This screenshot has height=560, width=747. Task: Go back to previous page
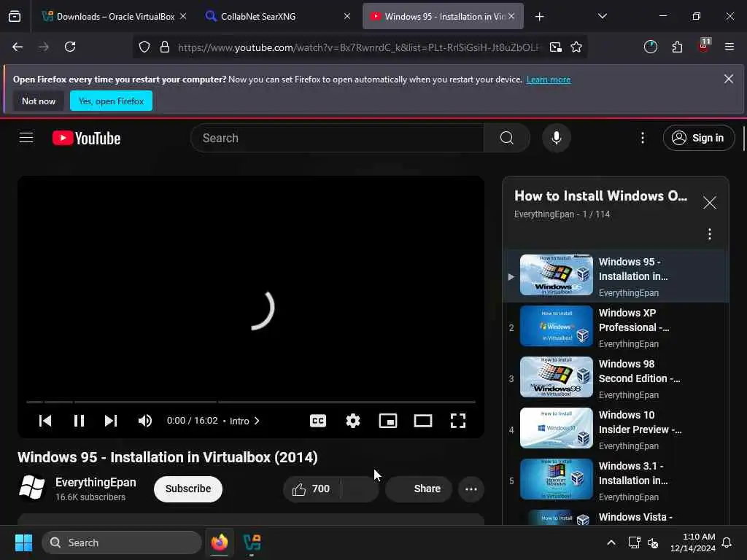pyautogui.click(x=18, y=47)
